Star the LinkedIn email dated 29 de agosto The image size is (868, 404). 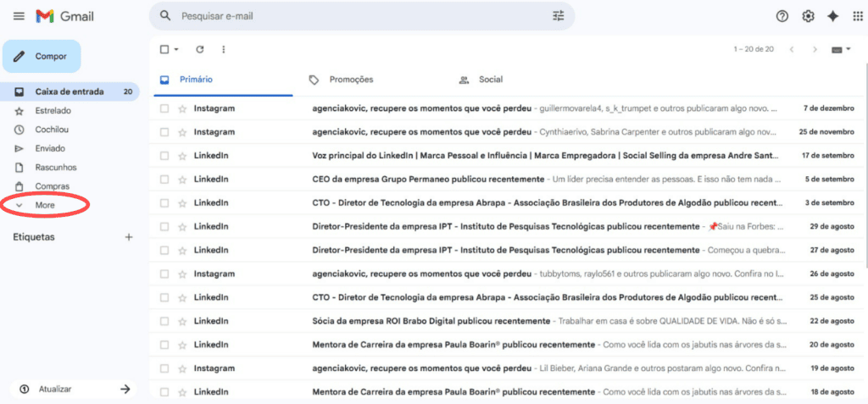[182, 226]
